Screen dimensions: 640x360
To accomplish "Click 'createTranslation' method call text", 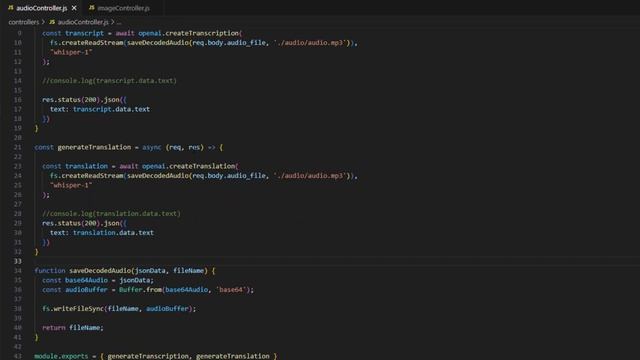I will [x=202, y=166].
